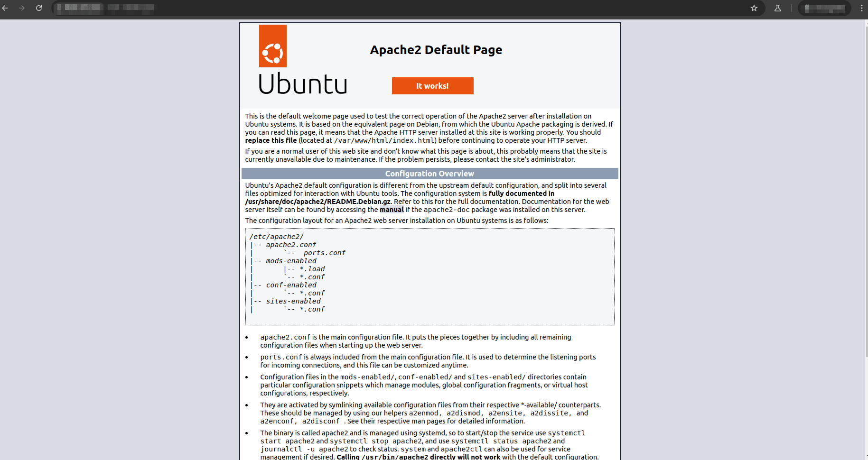Open Chrome experiments via the beaker icon
The image size is (868, 460).
pyautogui.click(x=777, y=8)
